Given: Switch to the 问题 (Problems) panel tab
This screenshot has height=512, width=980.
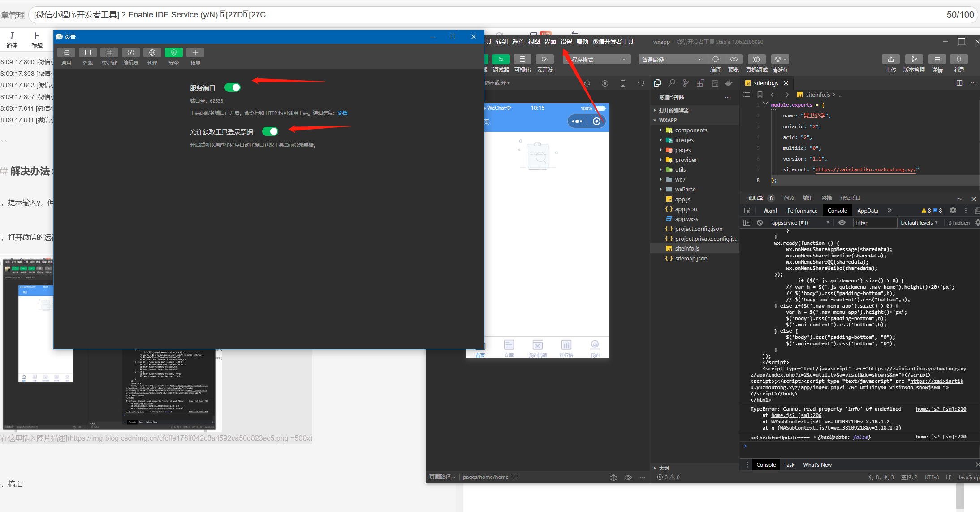Looking at the screenshot, I should click(x=789, y=198).
